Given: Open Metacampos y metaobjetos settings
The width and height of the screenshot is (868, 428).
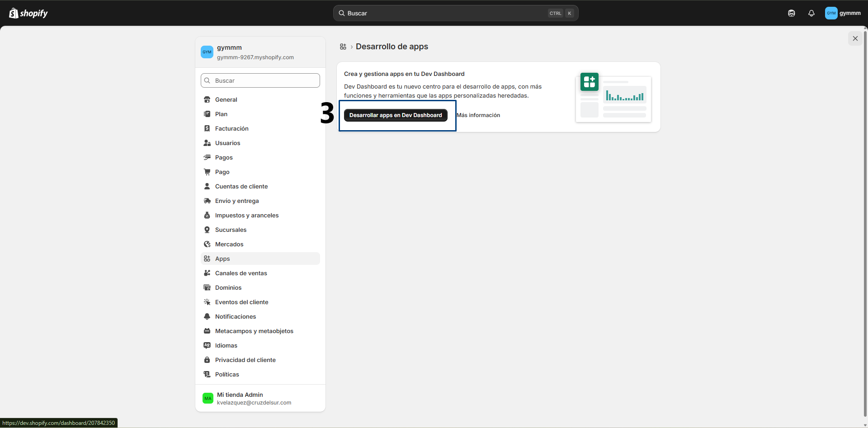Looking at the screenshot, I should click(x=254, y=331).
